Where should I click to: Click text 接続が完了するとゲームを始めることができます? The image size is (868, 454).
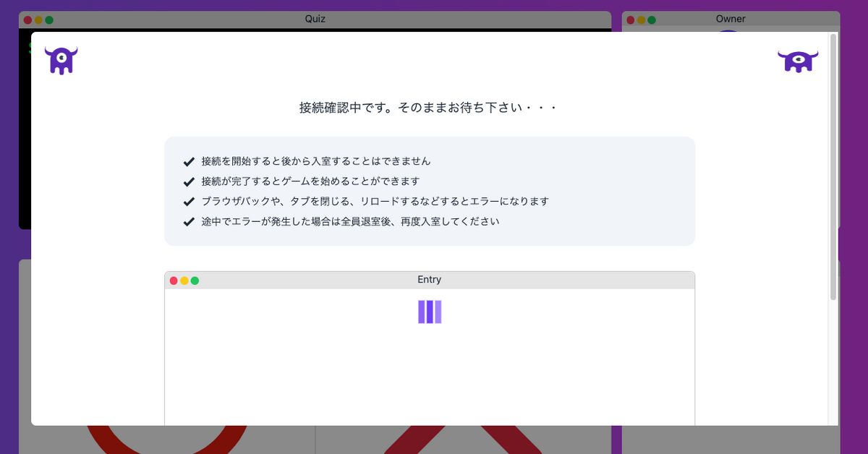(310, 181)
